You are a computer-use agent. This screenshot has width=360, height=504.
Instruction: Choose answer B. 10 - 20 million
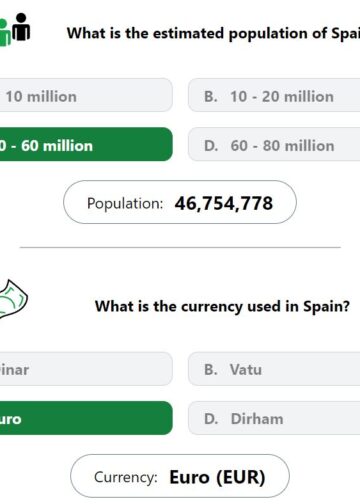[274, 95]
